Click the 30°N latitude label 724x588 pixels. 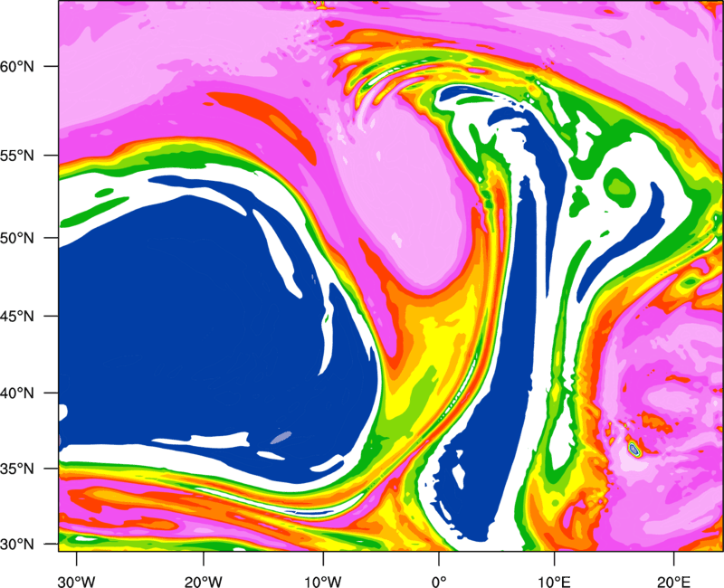(x=17, y=545)
